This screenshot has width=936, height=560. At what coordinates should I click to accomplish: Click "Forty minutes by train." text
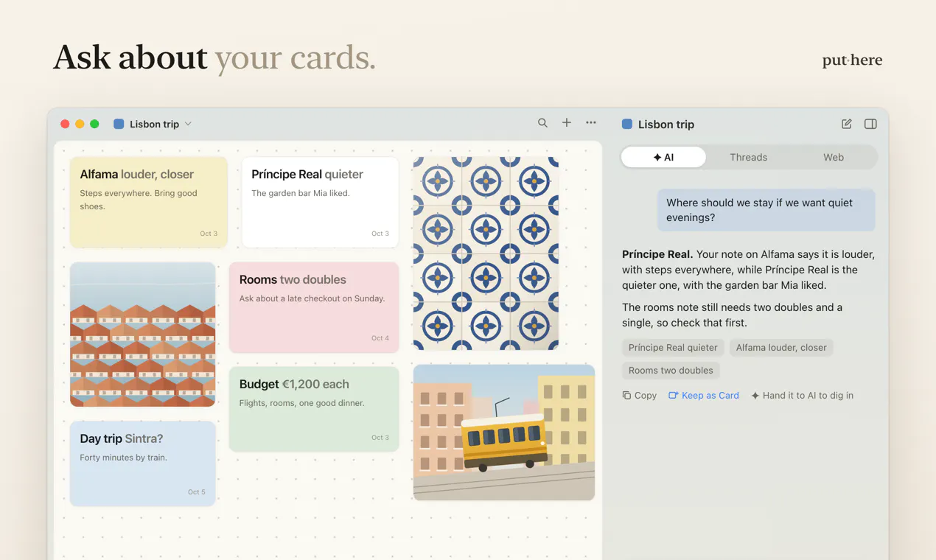tap(124, 458)
